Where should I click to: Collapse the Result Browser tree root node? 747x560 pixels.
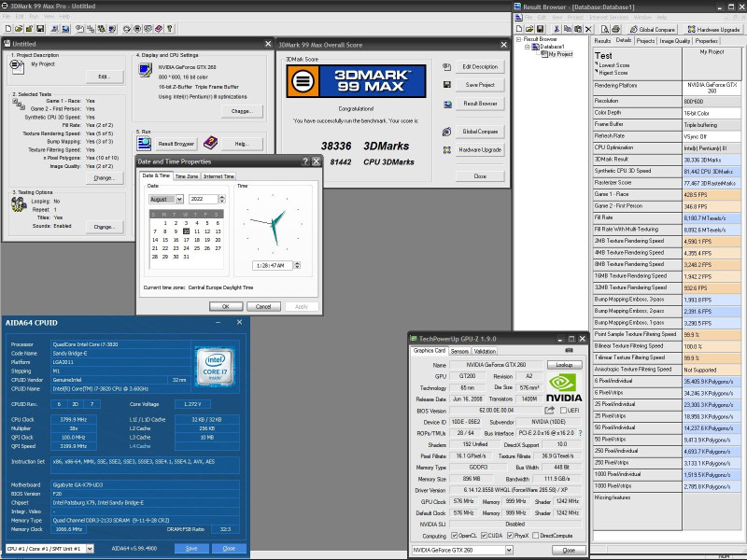[518, 39]
